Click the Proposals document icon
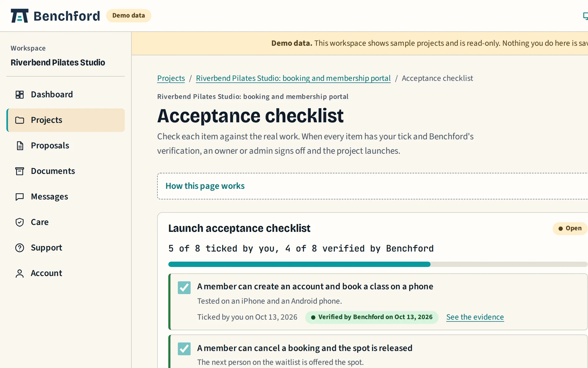This screenshot has width=588, height=368. (20, 146)
